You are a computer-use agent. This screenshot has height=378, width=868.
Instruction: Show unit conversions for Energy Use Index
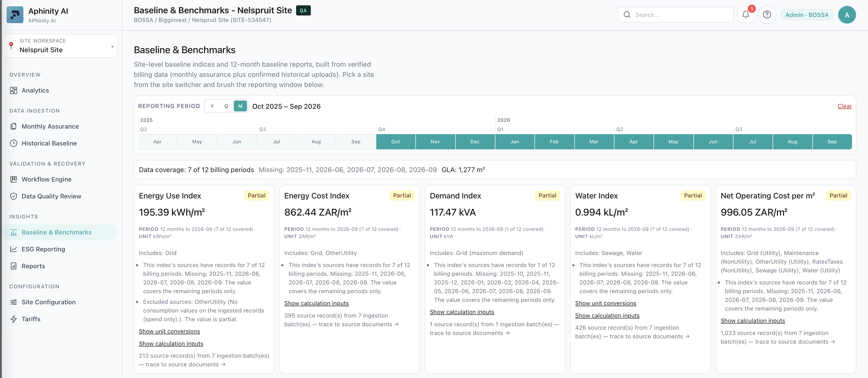coord(169,331)
